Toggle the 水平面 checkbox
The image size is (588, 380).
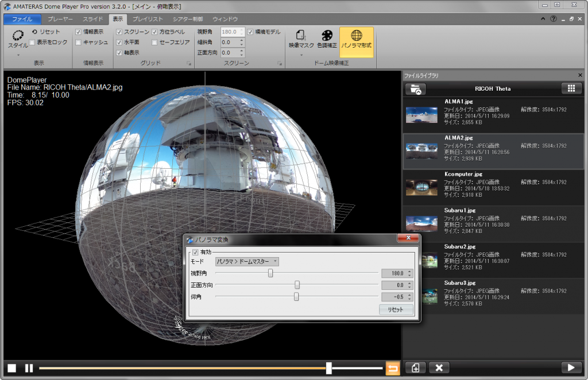(x=119, y=42)
